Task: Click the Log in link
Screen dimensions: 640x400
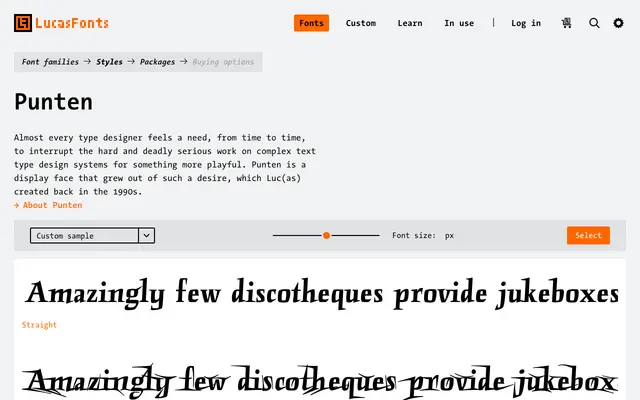Action: pos(526,23)
